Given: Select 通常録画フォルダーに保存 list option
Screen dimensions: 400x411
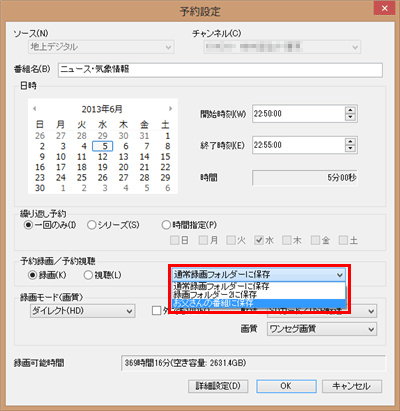Looking at the screenshot, I should click(259, 286).
